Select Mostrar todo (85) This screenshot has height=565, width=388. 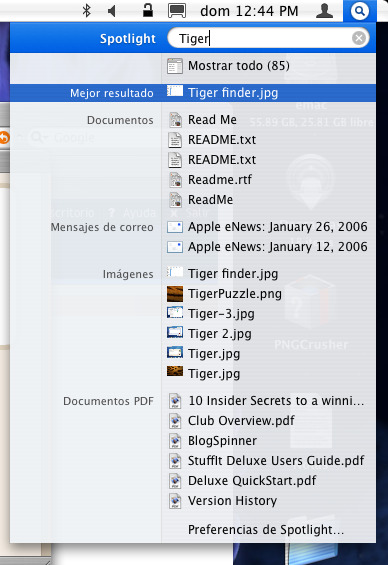click(238, 66)
